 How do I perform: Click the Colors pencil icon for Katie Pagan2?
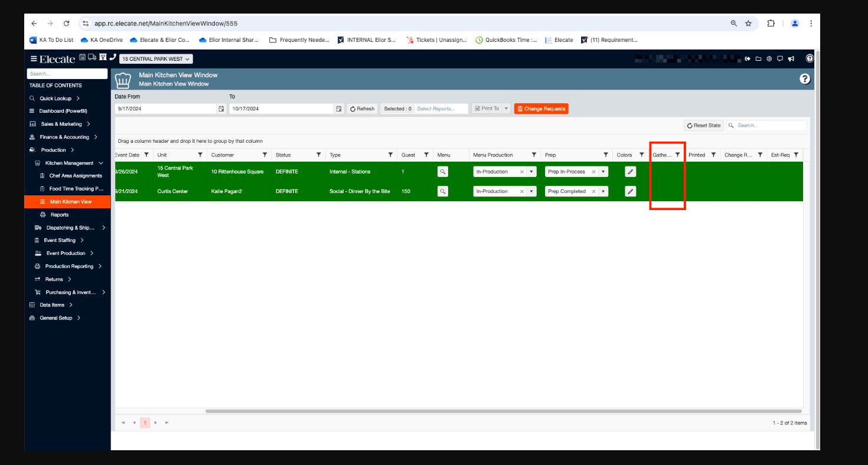click(x=631, y=191)
